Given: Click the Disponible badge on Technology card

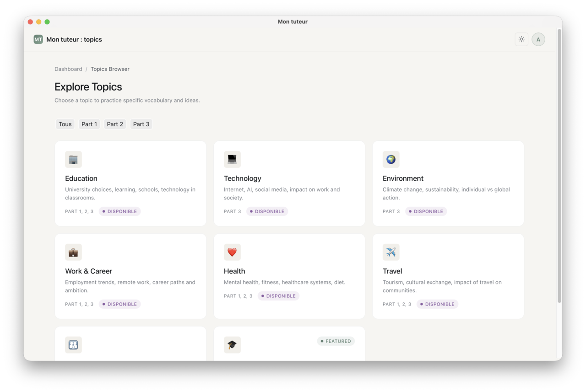Looking at the screenshot, I should tap(267, 211).
